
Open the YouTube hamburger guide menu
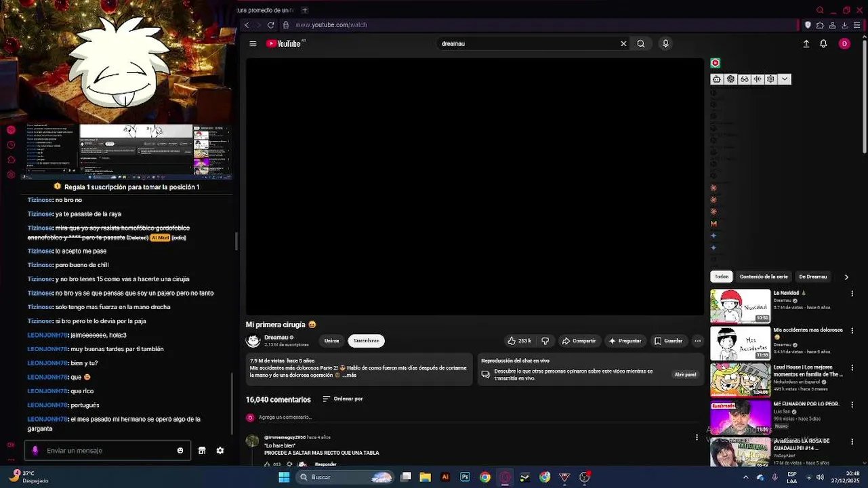click(x=253, y=43)
